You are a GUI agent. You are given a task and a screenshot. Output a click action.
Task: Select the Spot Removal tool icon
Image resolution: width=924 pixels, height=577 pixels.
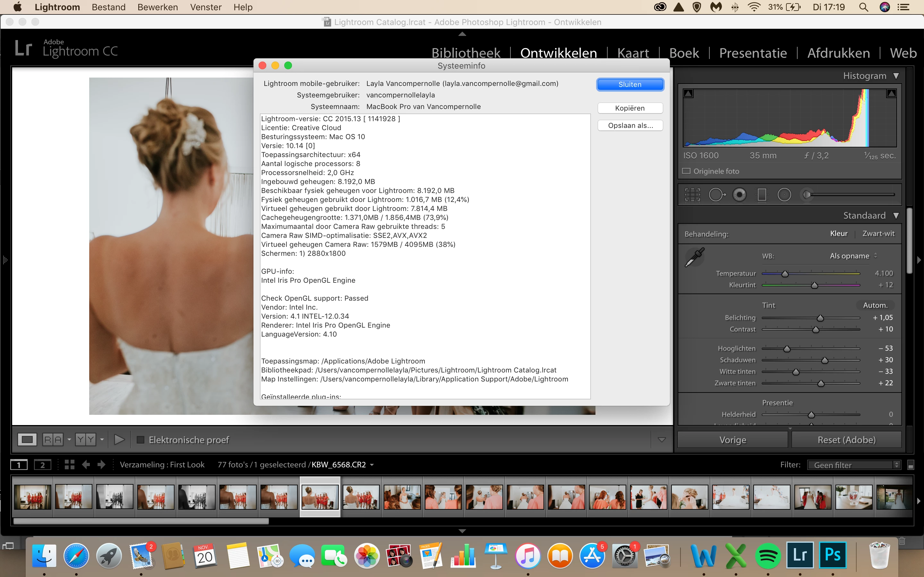717,195
